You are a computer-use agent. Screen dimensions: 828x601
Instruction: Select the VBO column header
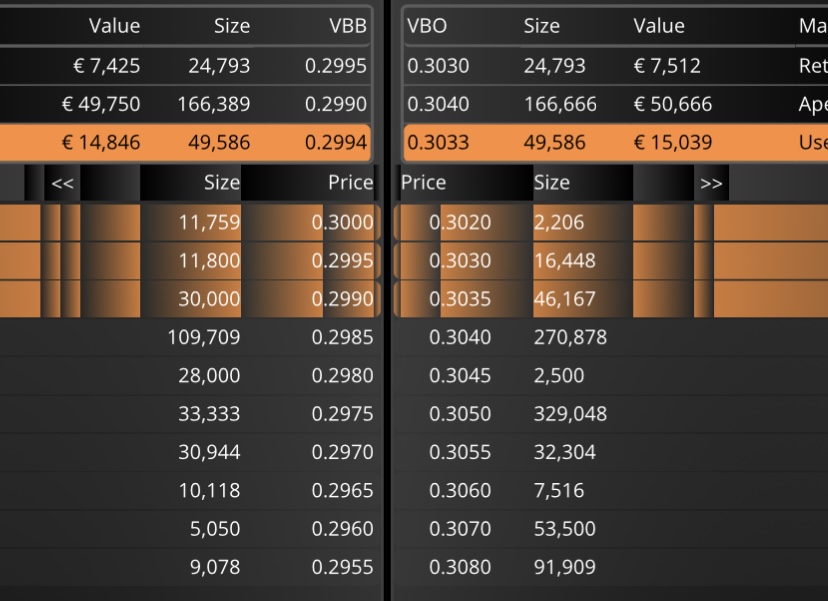pyautogui.click(x=427, y=26)
